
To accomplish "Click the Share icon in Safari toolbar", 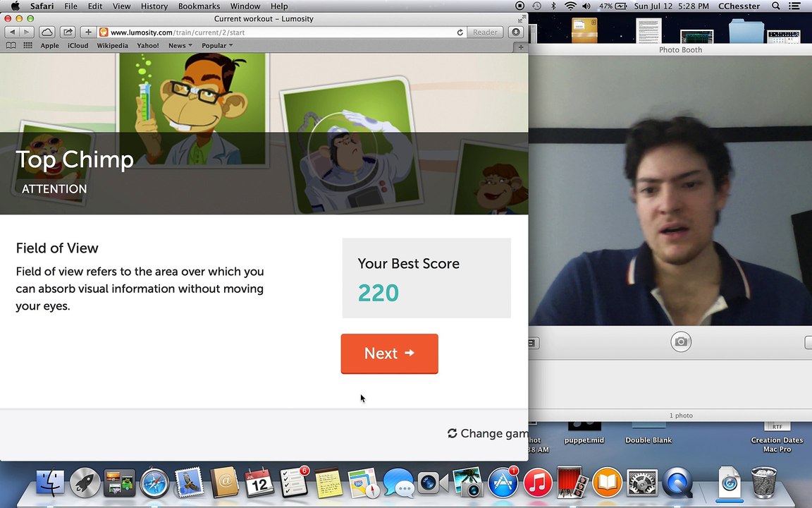I will [68, 32].
